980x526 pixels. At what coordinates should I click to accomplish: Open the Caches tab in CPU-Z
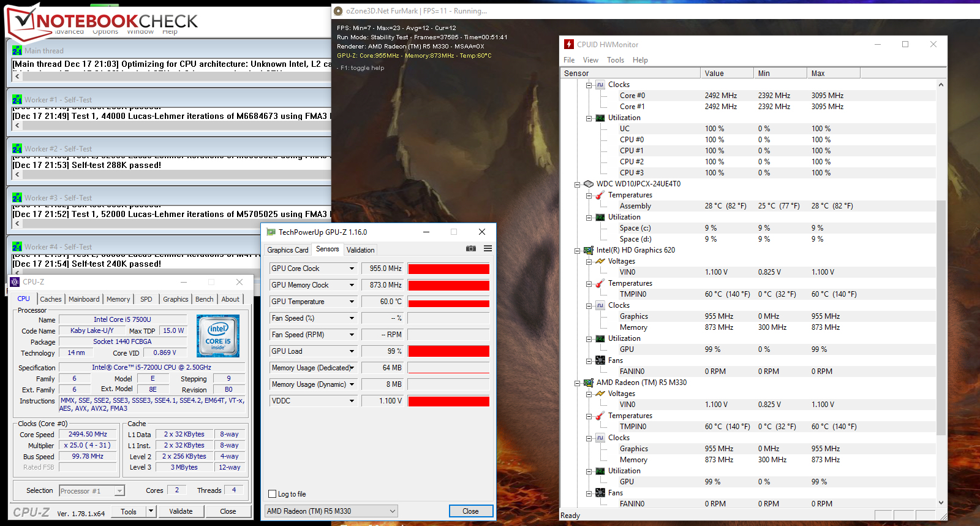pos(51,299)
